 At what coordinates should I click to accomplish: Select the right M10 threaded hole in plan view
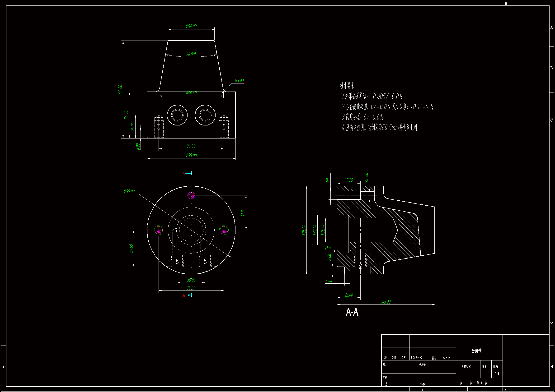coord(224,230)
